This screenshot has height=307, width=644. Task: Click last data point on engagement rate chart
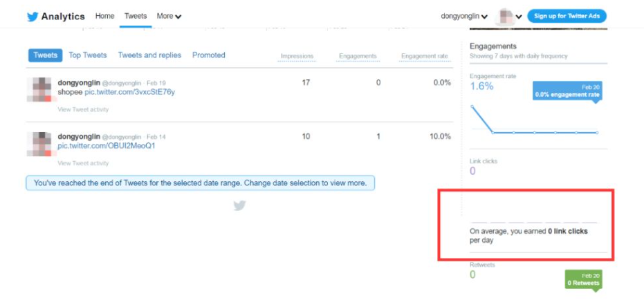coord(597,133)
